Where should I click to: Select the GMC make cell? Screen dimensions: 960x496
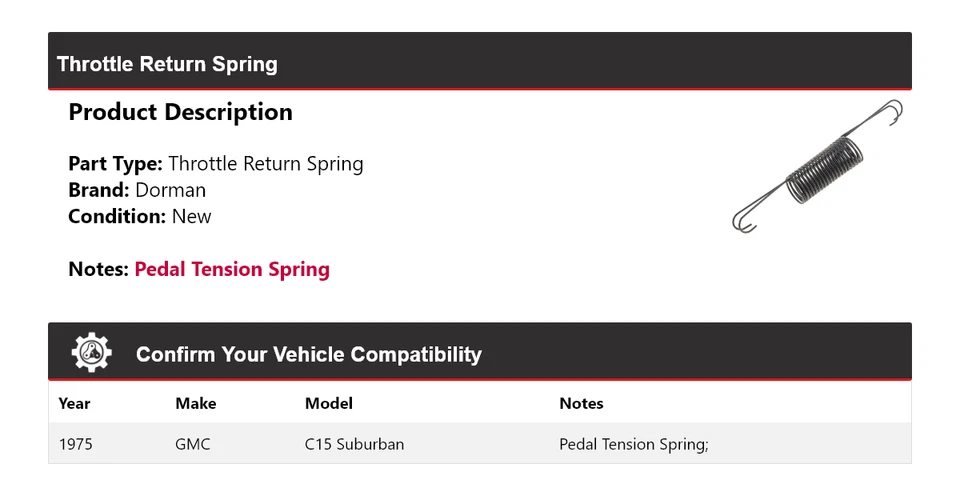tap(193, 444)
